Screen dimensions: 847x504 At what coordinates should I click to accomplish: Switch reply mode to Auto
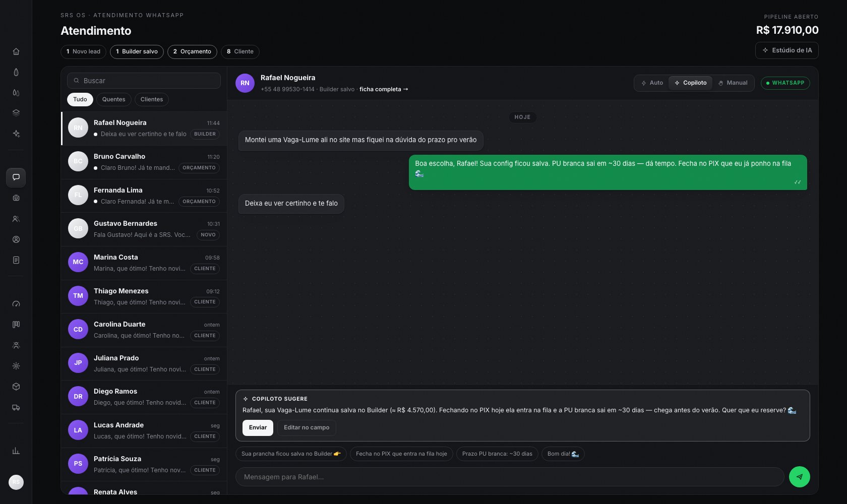coord(652,83)
